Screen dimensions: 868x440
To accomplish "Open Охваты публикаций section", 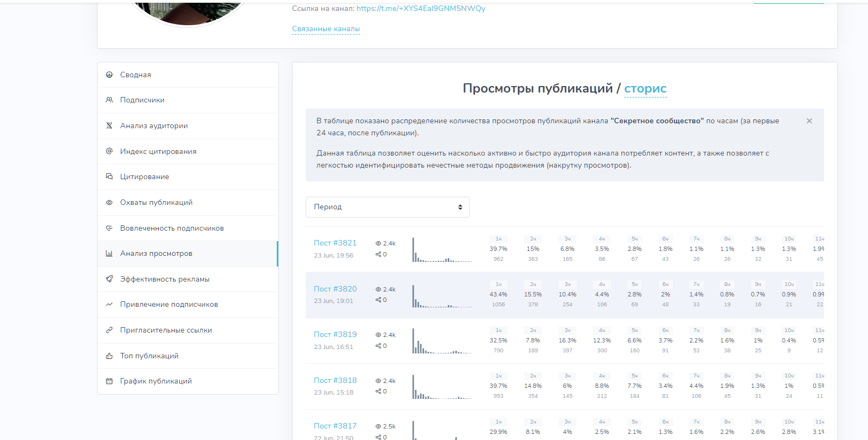I will tap(188, 202).
